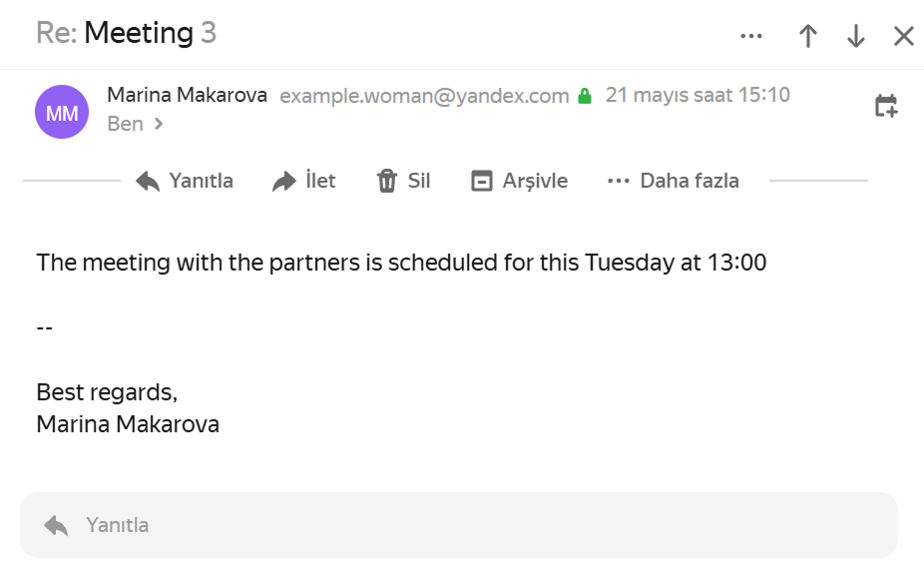Screen dimensions: 924x583
Task: Click the reply arrow icon next to Yanıtla
Action: tap(148, 181)
